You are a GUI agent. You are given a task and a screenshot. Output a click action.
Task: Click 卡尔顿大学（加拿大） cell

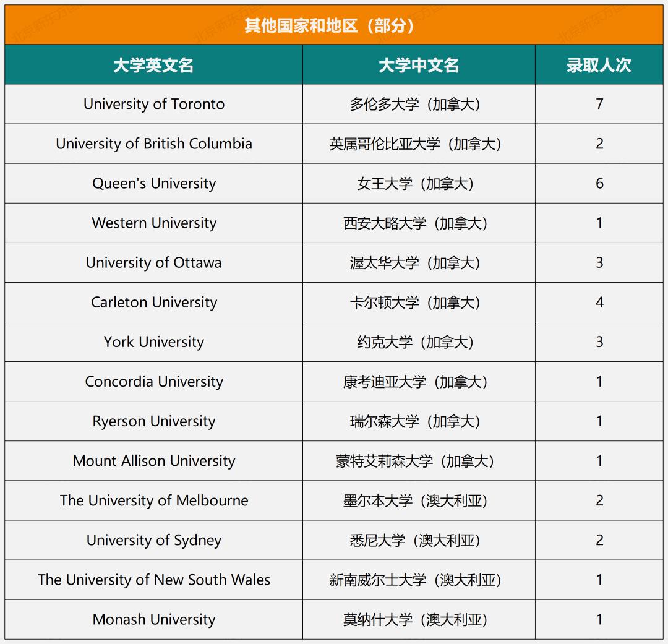coord(419,302)
